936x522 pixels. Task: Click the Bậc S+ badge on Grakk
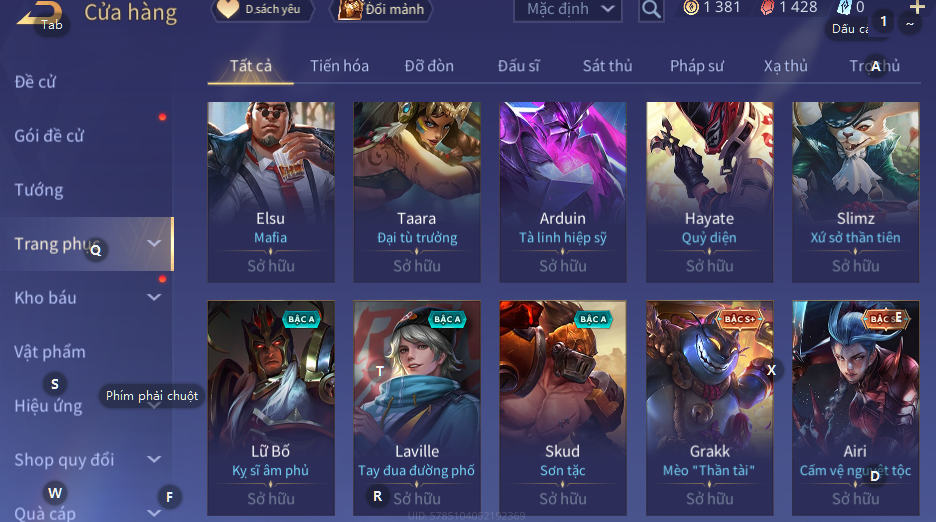pyautogui.click(x=740, y=319)
